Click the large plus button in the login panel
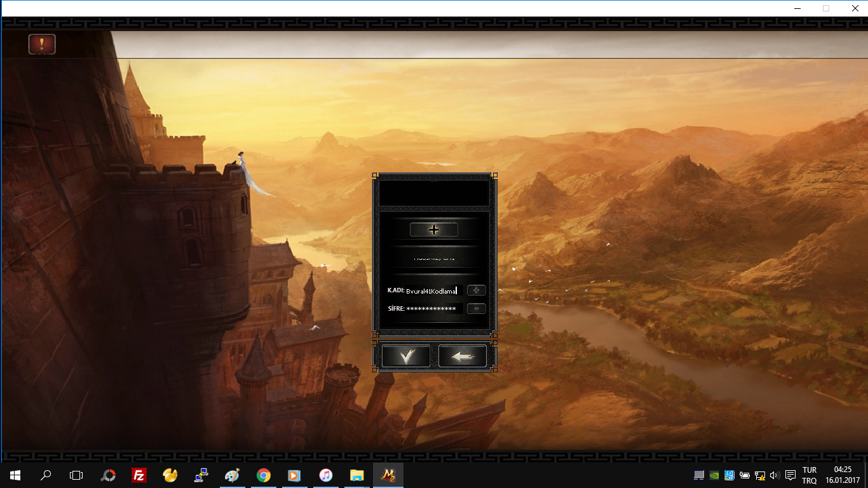The height and width of the screenshot is (488, 868). (x=434, y=230)
